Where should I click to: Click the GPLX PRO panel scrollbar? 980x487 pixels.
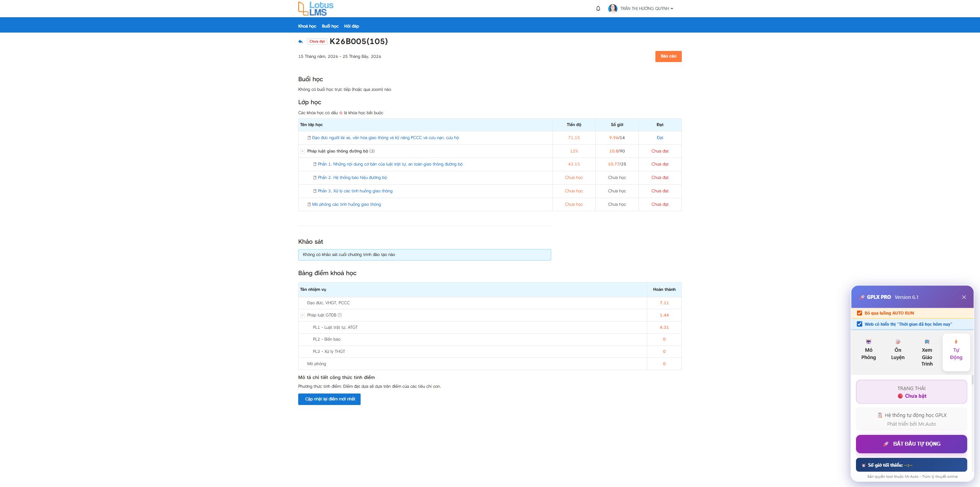[x=972, y=380]
